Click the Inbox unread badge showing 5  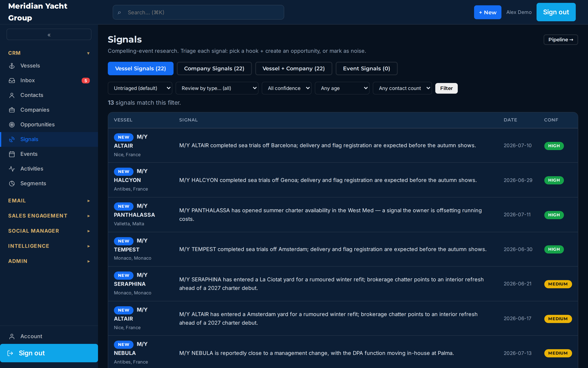86,81
